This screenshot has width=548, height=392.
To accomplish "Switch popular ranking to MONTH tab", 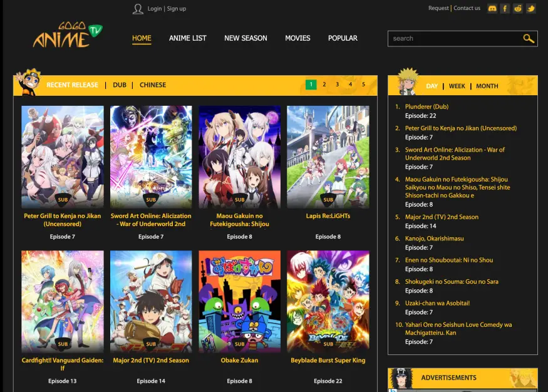I will (x=487, y=86).
